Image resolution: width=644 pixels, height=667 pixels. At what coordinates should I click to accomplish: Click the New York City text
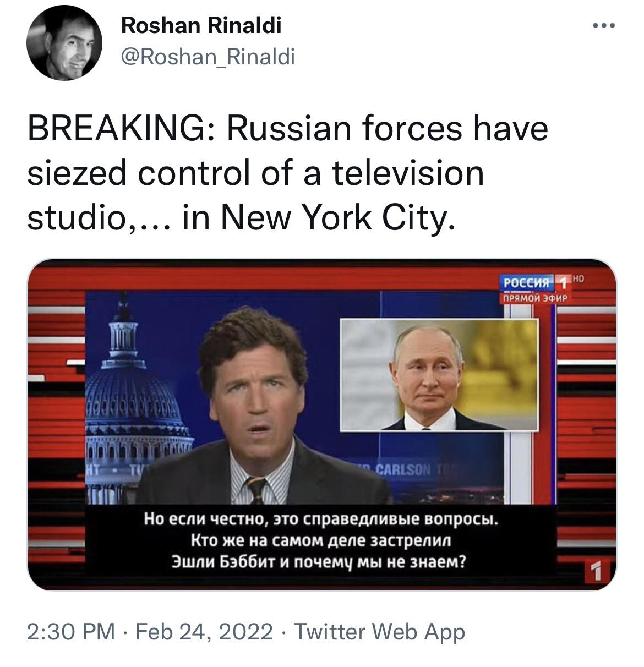(337, 218)
